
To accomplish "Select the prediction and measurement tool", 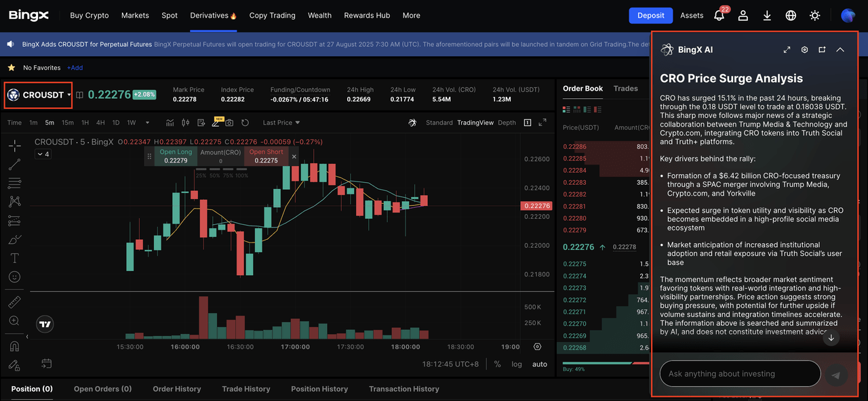I will tap(14, 221).
